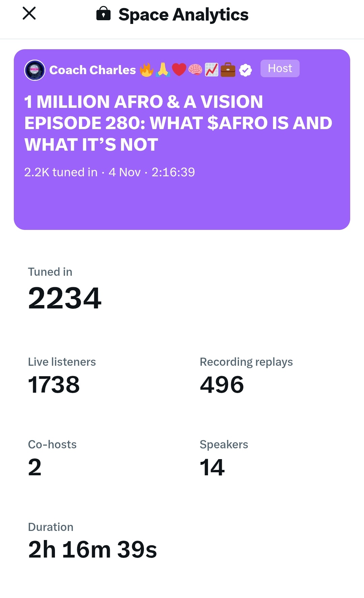Tap the brain emoji in host name

pyautogui.click(x=195, y=70)
